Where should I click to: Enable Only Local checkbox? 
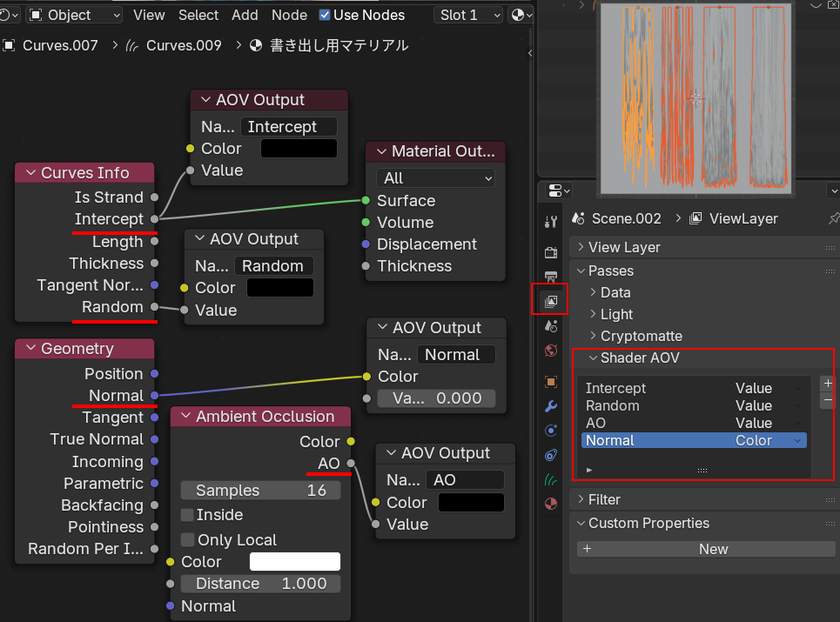[x=187, y=540]
